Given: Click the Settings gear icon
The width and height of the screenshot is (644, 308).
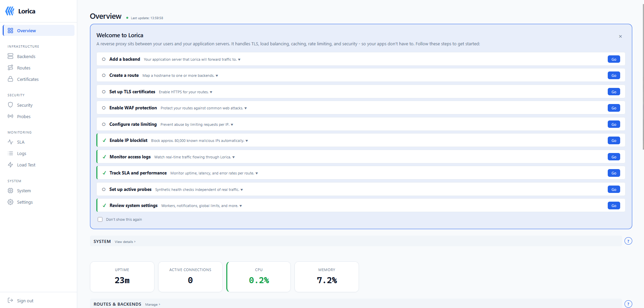Looking at the screenshot, I should click(10, 202).
